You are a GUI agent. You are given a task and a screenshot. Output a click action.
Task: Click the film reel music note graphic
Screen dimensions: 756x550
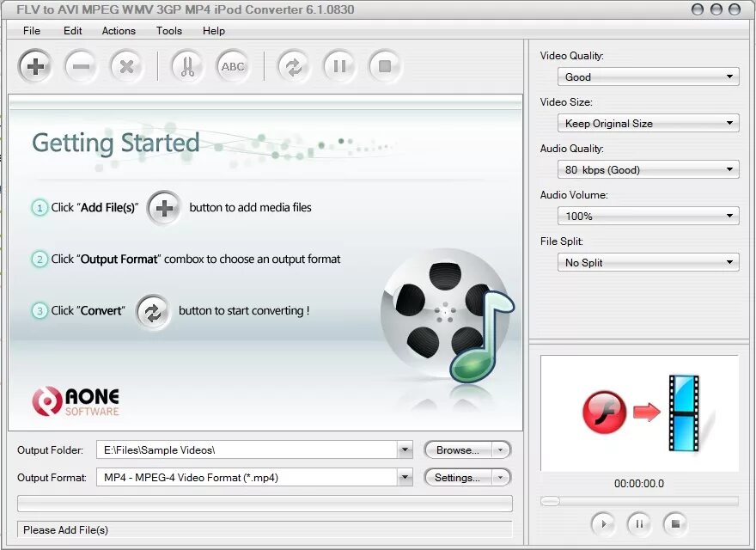[x=447, y=316]
